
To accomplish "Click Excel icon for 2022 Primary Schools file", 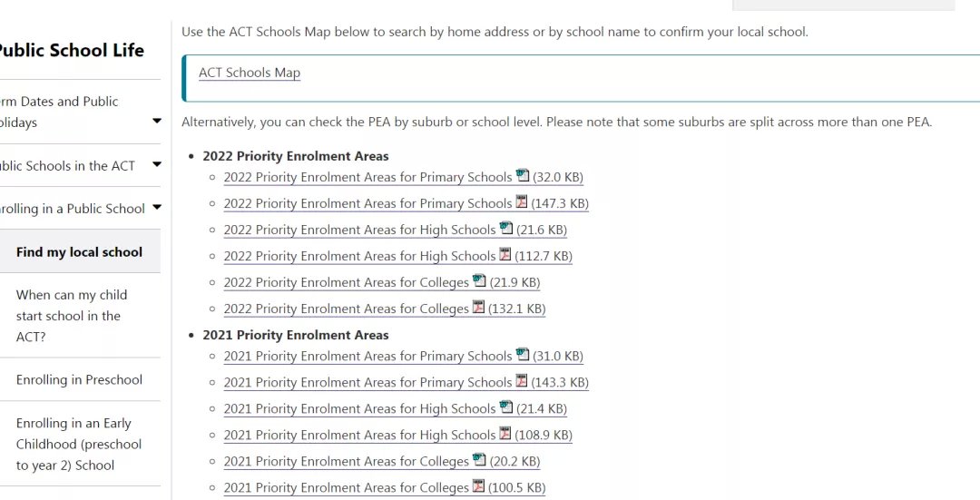I will point(522,176).
